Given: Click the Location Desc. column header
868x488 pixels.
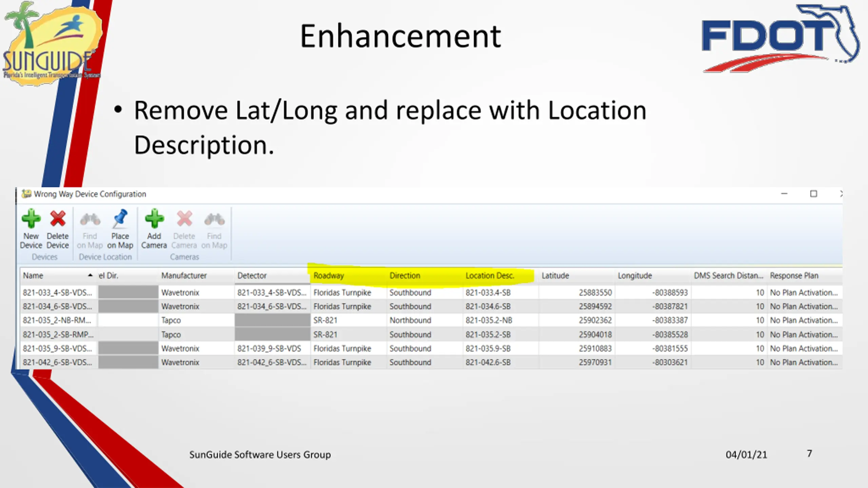Looking at the screenshot, I should pyautogui.click(x=500, y=276).
